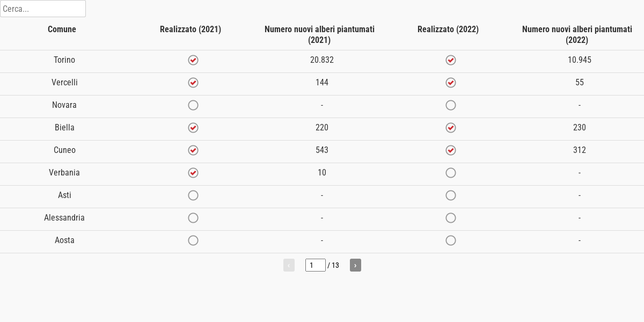Click the page number input box
The image size is (644, 322).
tap(316, 265)
